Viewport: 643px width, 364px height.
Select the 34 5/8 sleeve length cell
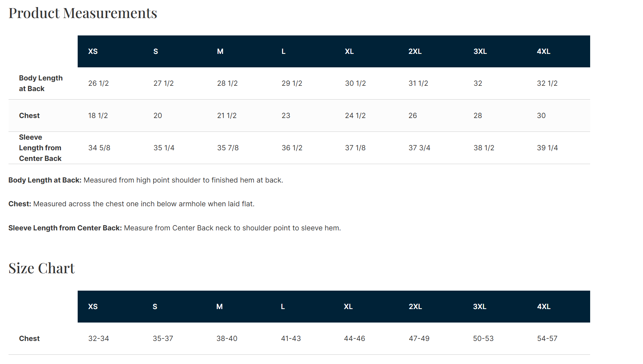(99, 148)
